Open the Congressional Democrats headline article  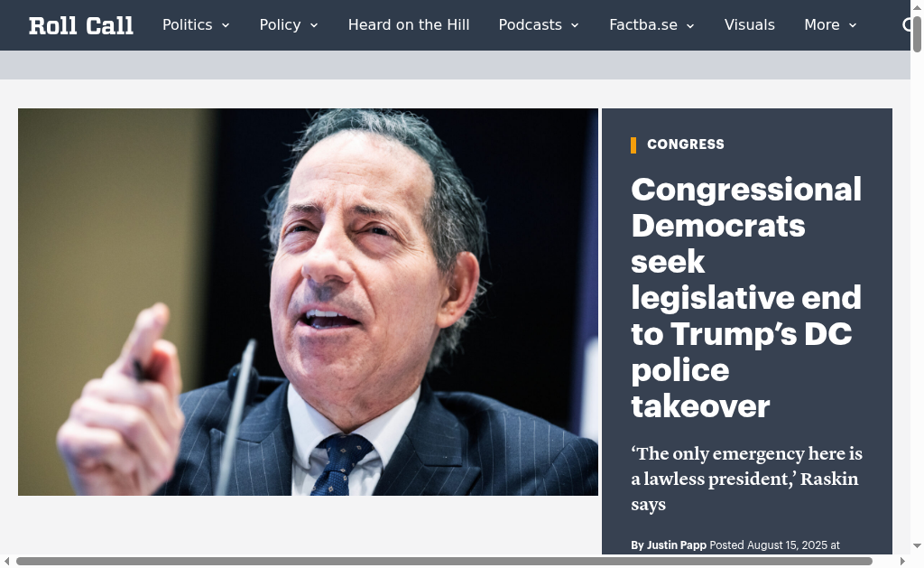(746, 297)
